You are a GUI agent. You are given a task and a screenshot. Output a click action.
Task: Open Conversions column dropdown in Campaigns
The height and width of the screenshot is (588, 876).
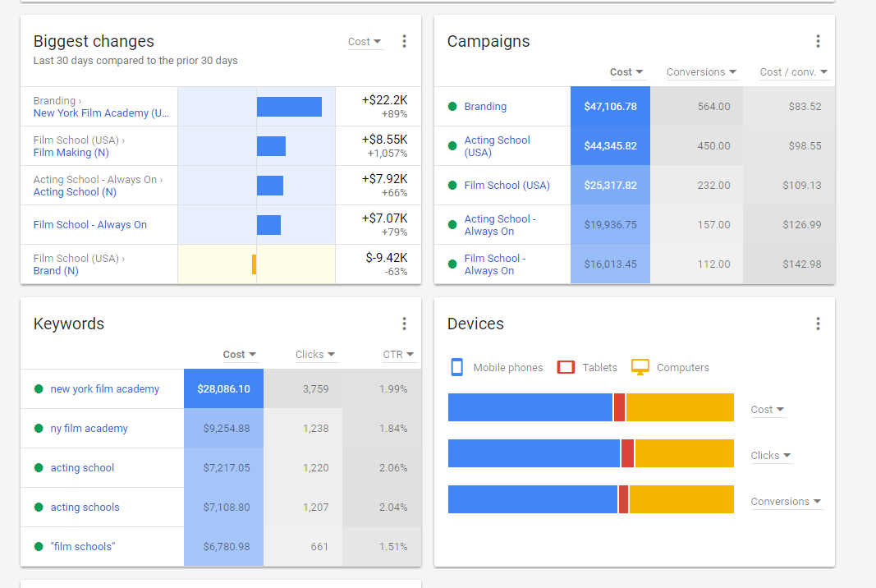click(x=702, y=72)
